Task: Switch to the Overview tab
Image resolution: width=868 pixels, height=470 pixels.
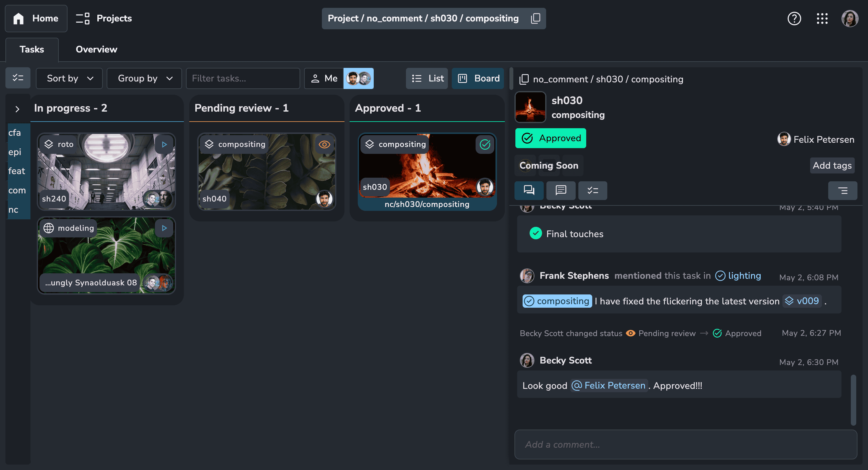Action: click(96, 49)
